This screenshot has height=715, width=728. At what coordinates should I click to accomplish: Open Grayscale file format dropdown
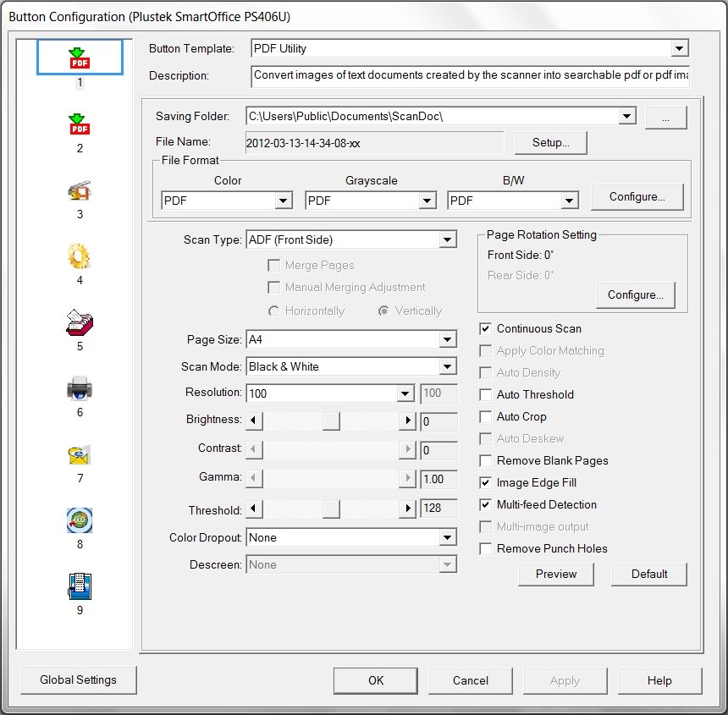point(427,201)
